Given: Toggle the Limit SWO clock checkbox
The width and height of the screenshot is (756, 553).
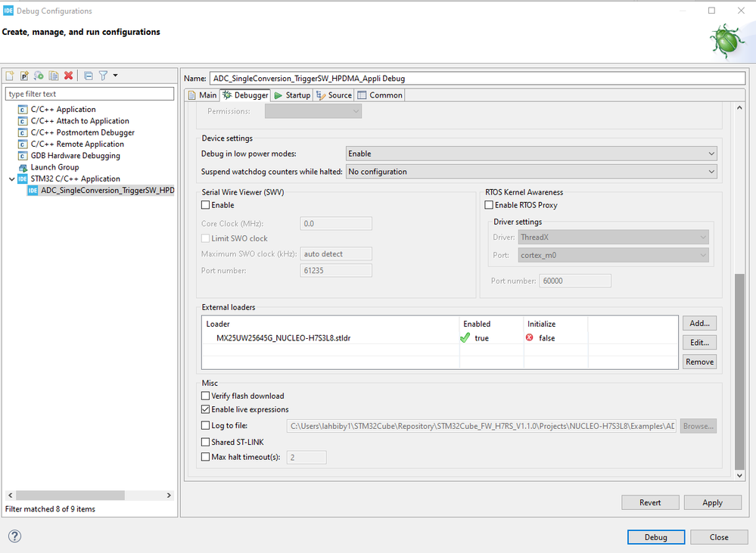Looking at the screenshot, I should tap(206, 238).
